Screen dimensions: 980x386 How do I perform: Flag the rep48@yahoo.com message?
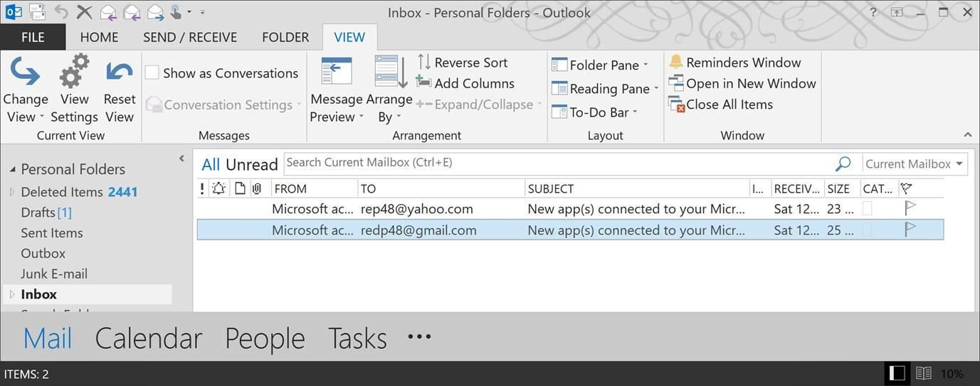pyautogui.click(x=910, y=208)
